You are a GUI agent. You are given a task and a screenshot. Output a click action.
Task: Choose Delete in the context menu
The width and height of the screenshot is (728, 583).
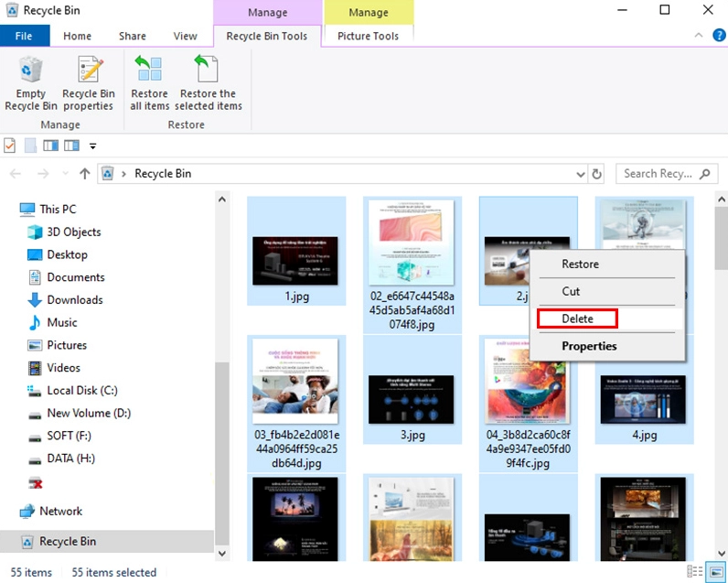click(577, 318)
